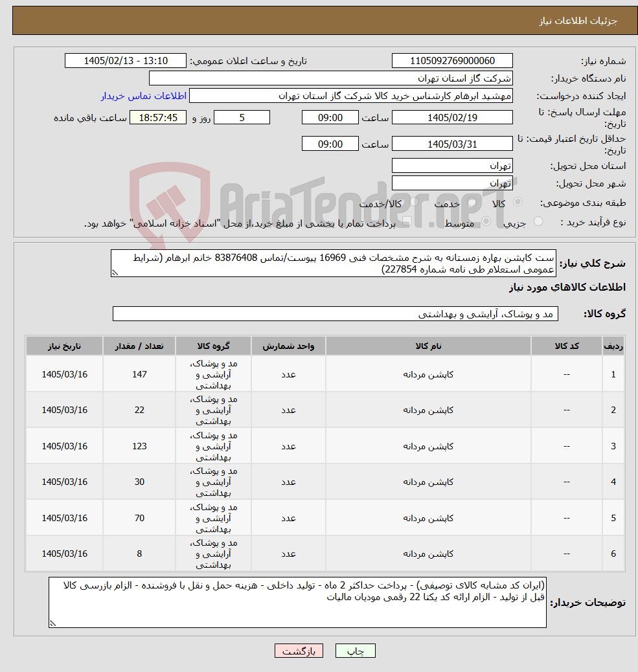Screen dimensions: 638x672
Task: Click the request number field 1105092769000060
Action: point(452,61)
